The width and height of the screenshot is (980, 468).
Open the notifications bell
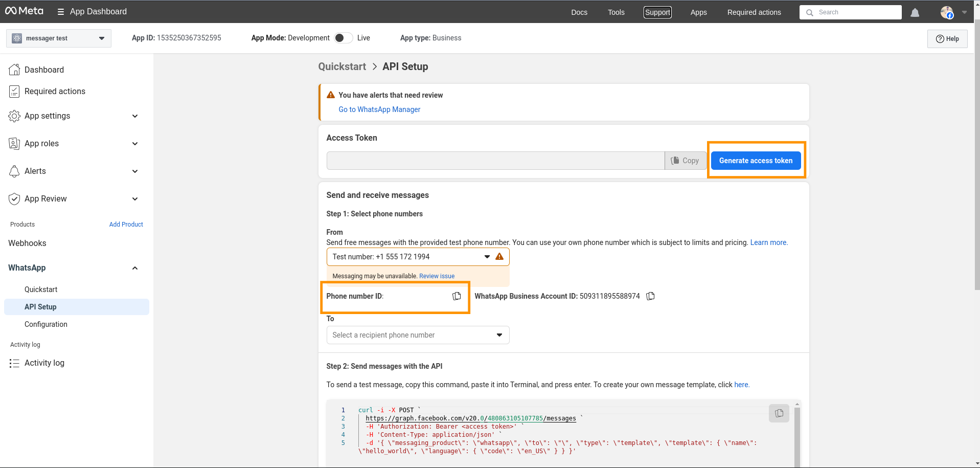click(915, 12)
